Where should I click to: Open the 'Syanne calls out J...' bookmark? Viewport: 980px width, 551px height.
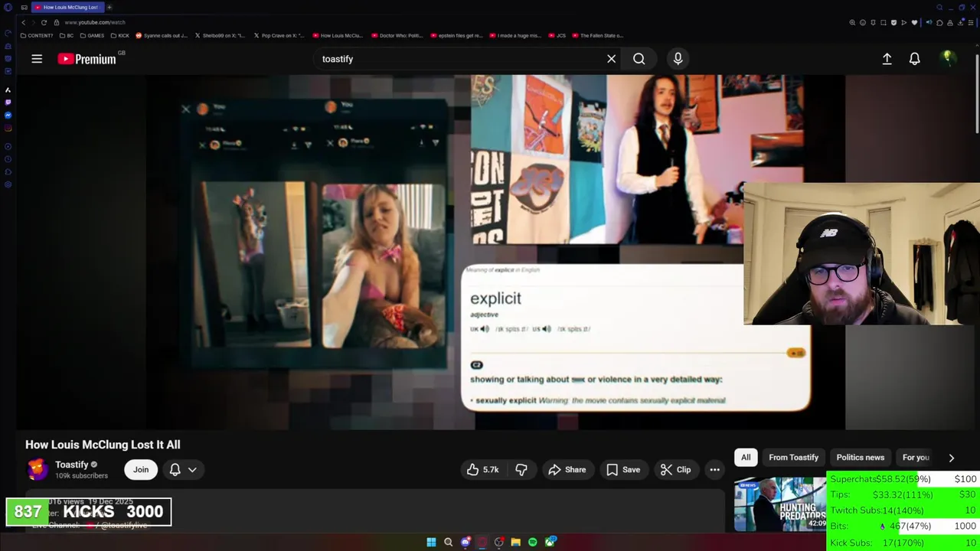162,35
